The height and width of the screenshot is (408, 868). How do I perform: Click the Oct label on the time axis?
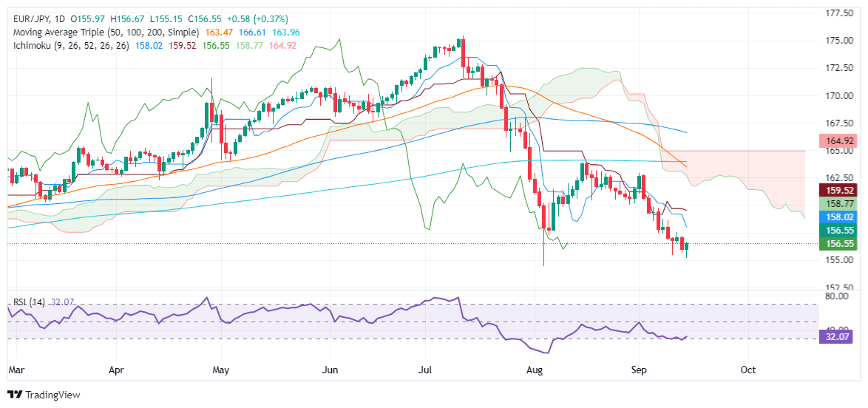(x=748, y=367)
